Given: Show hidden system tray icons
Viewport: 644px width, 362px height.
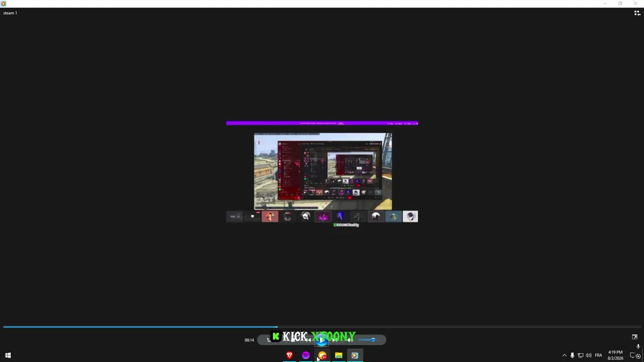Looking at the screenshot, I should pyautogui.click(x=564, y=355).
